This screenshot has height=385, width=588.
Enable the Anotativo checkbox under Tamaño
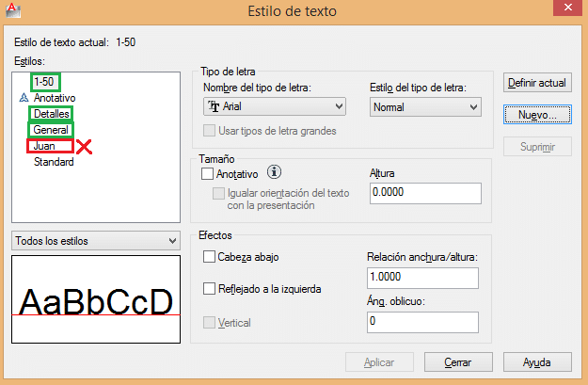point(207,174)
